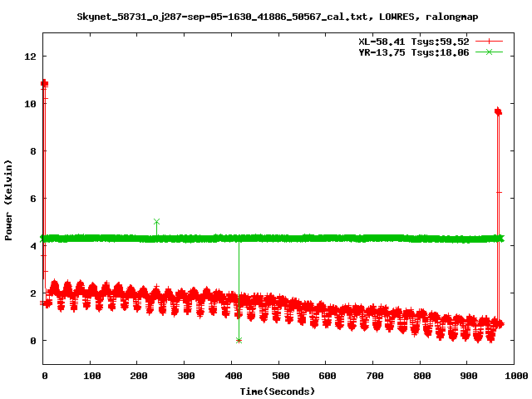Click the x-axis tick label 500
The image size is (532, 399).
point(280,376)
